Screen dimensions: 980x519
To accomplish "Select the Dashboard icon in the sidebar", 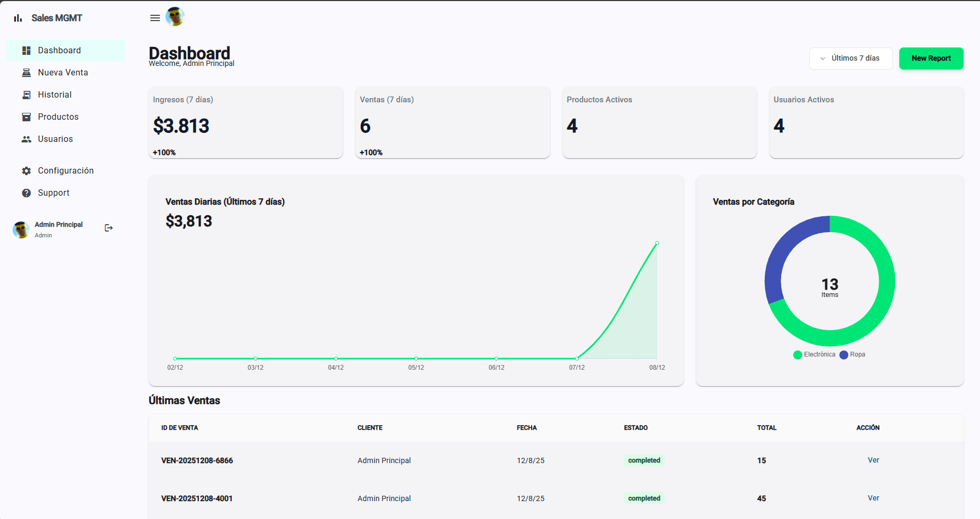I will pyautogui.click(x=26, y=50).
